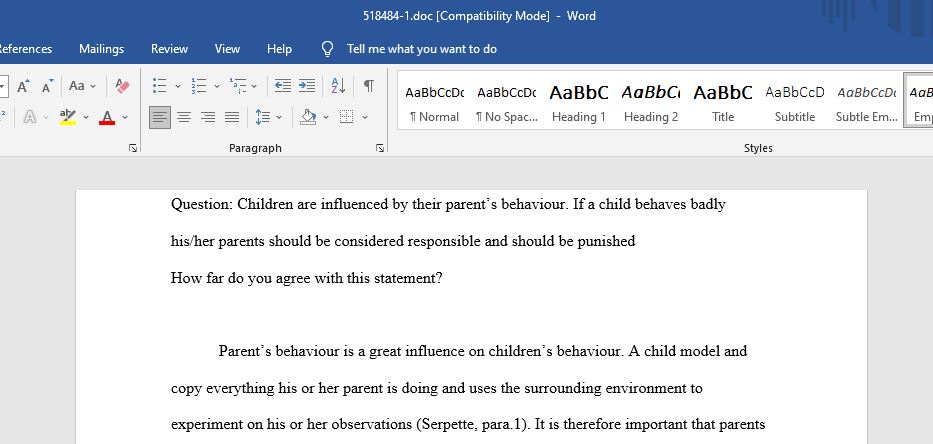Click Decrease Indent icon

point(283,86)
